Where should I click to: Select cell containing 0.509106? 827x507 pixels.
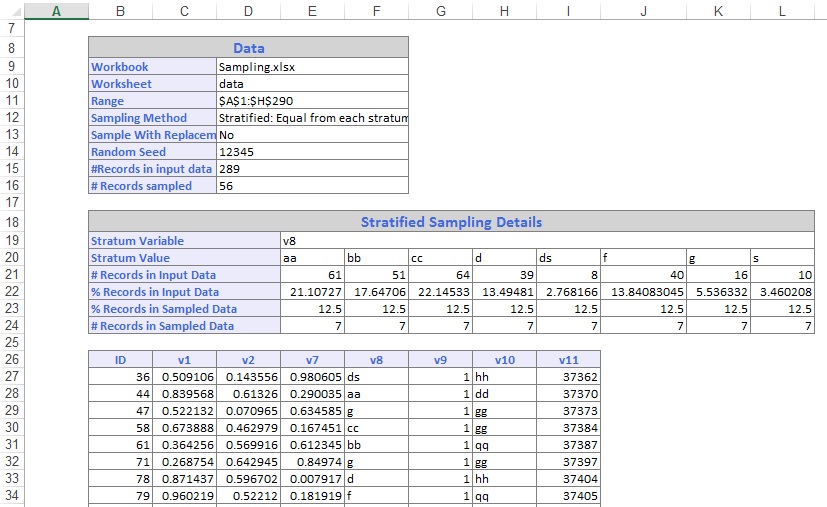(184, 377)
